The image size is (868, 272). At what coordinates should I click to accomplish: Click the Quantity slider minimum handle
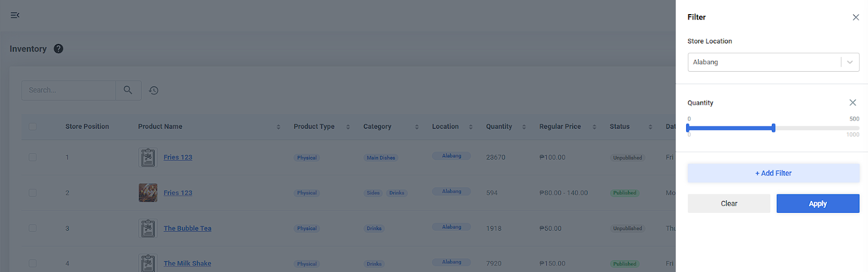688,128
